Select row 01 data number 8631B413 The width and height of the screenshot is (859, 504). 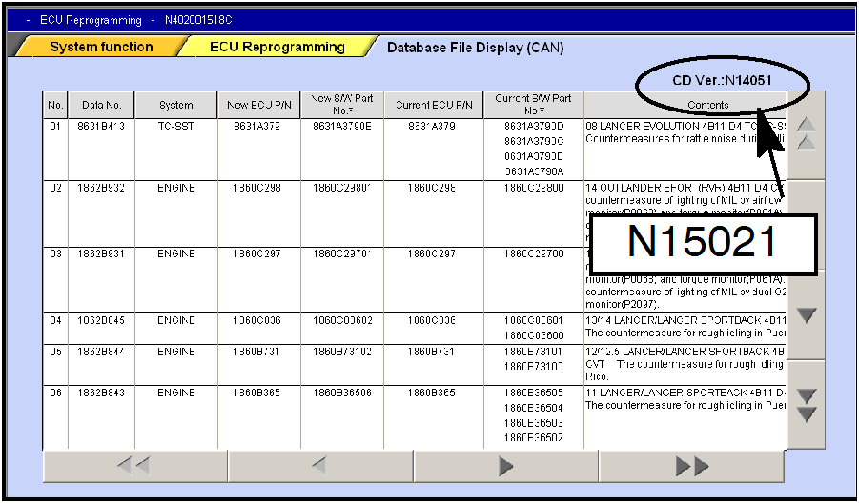tap(101, 125)
